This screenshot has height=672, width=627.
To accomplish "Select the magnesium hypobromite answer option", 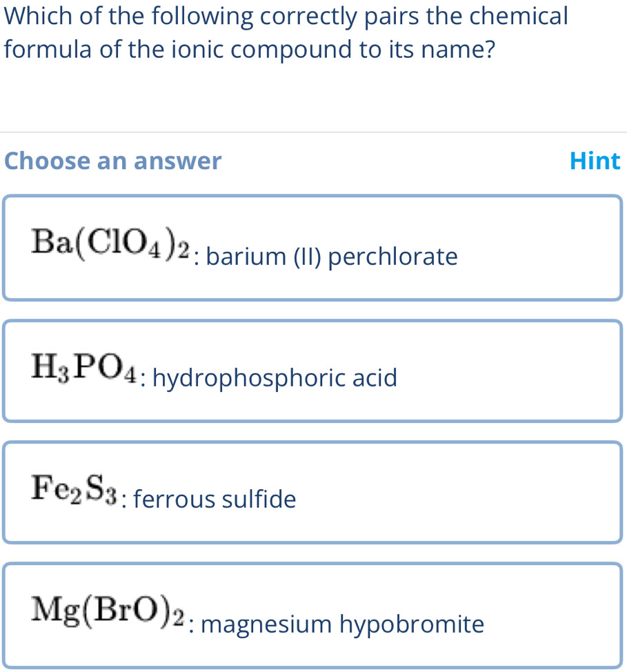I will click(x=312, y=615).
